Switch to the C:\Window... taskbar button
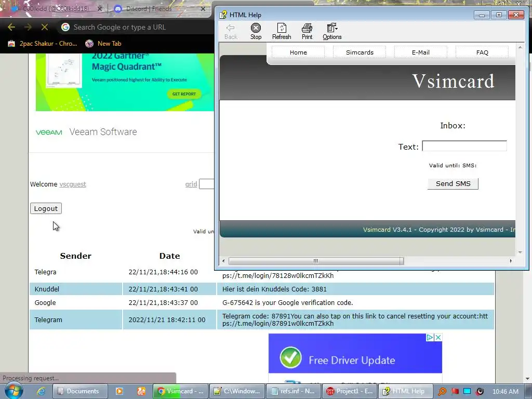This screenshot has width=532, height=399. click(x=237, y=391)
